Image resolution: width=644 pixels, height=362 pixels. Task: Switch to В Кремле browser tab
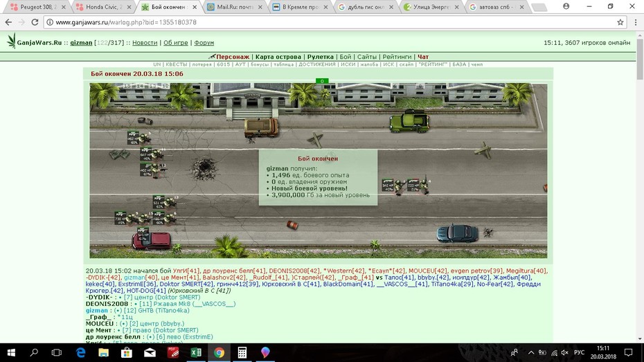pos(300,7)
